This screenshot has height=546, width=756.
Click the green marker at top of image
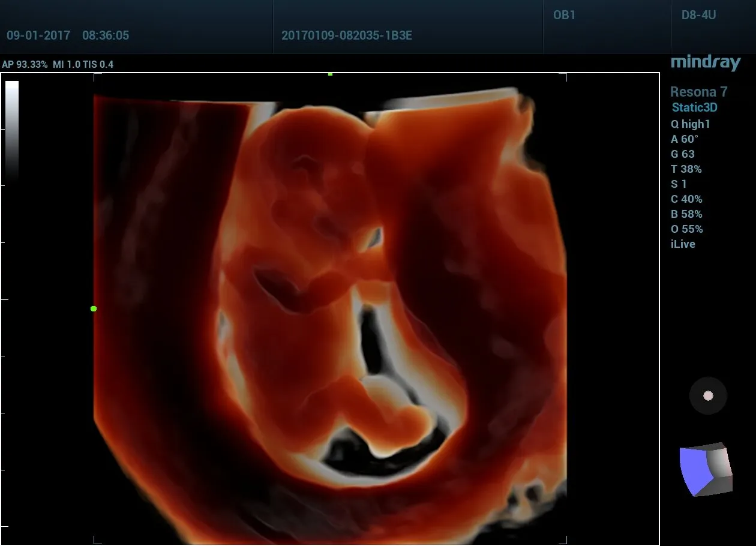(x=330, y=74)
